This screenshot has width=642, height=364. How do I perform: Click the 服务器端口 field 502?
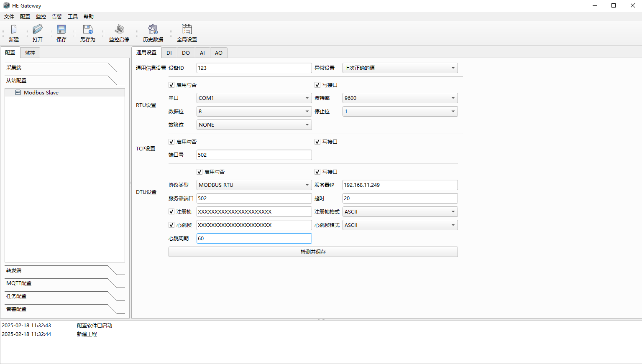(254, 198)
